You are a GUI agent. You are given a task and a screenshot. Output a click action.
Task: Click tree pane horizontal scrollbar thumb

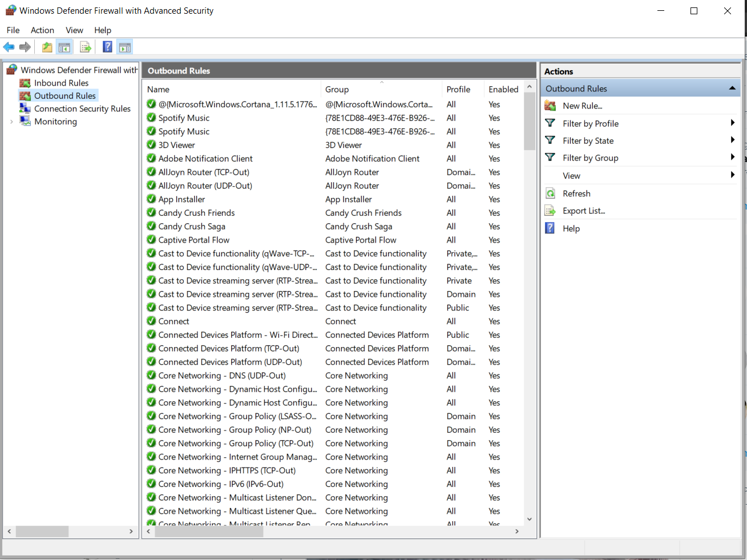42,531
